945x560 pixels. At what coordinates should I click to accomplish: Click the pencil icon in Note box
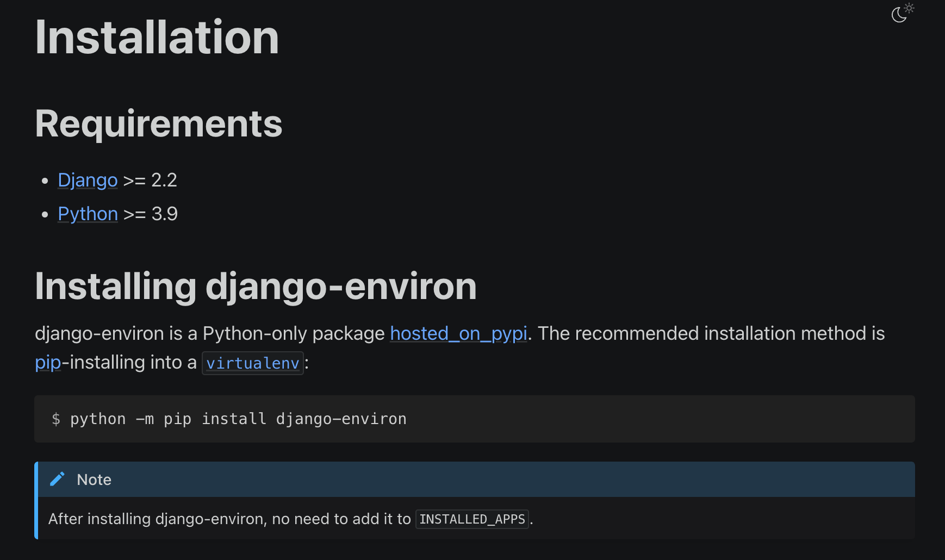(x=57, y=479)
